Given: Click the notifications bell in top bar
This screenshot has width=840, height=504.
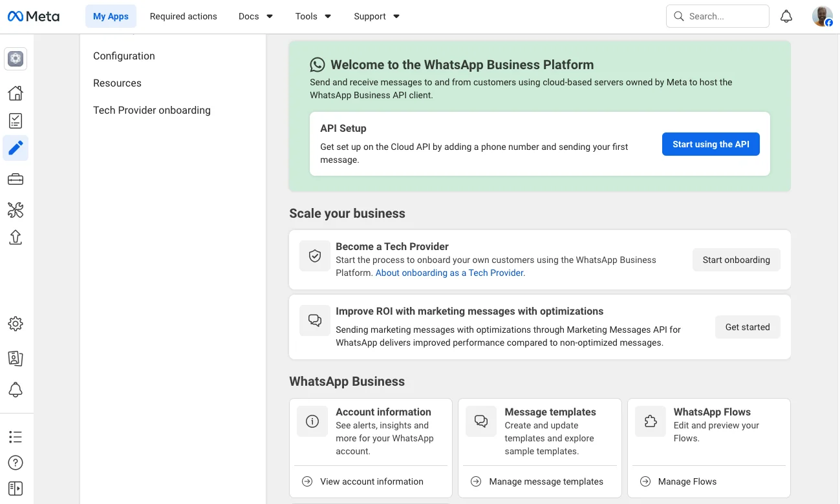Looking at the screenshot, I should (x=786, y=17).
